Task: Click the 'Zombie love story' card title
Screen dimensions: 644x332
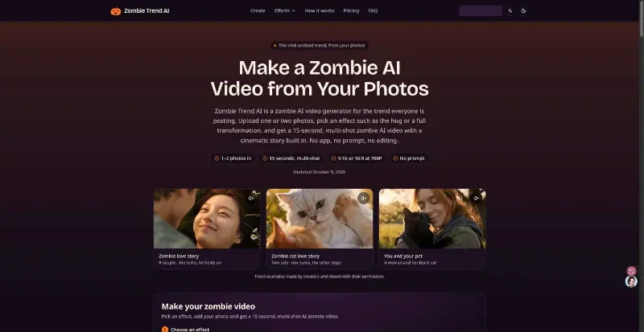Action: (x=179, y=256)
